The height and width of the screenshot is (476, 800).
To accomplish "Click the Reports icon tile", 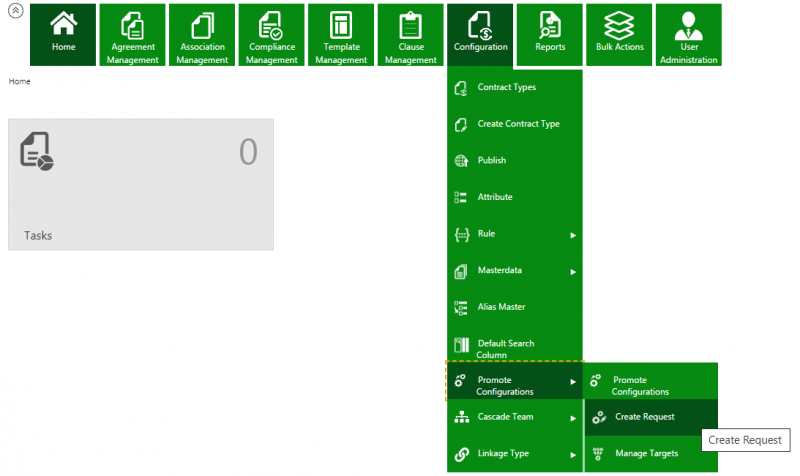I will pyautogui.click(x=550, y=24).
